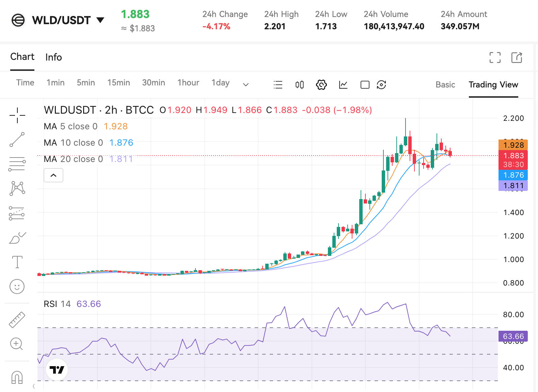538x392 pixels.
Task: Select the brush drawing tool
Action: point(17,238)
